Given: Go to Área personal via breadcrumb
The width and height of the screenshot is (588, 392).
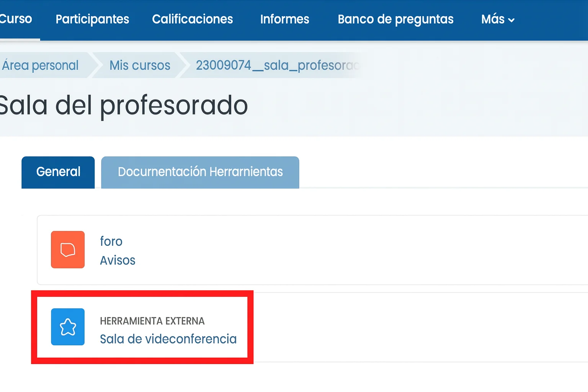Looking at the screenshot, I should coord(40,65).
